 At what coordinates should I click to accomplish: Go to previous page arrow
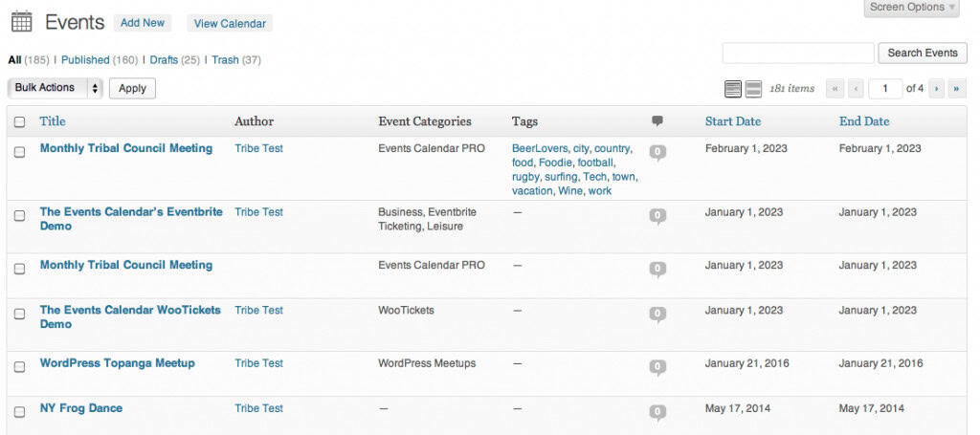point(856,89)
